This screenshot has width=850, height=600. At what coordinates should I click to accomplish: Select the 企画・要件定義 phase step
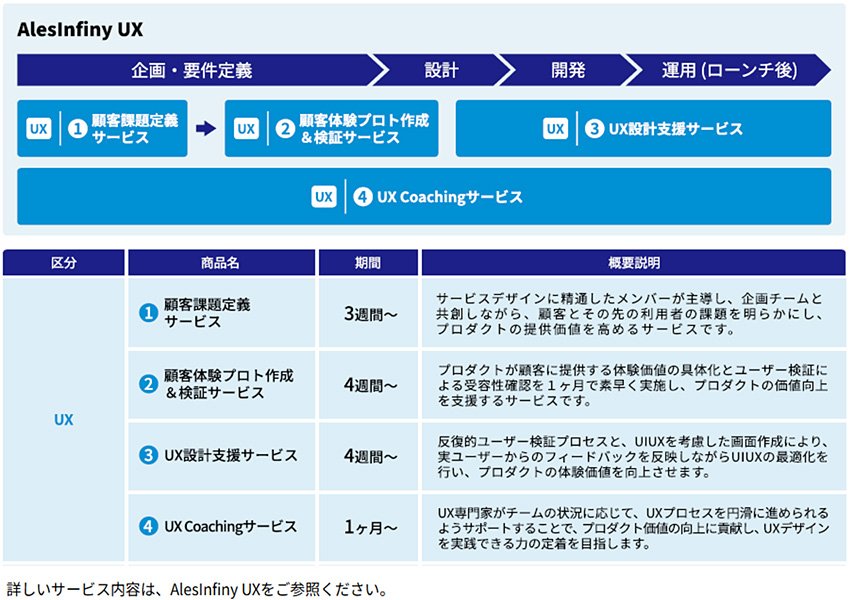point(192,70)
